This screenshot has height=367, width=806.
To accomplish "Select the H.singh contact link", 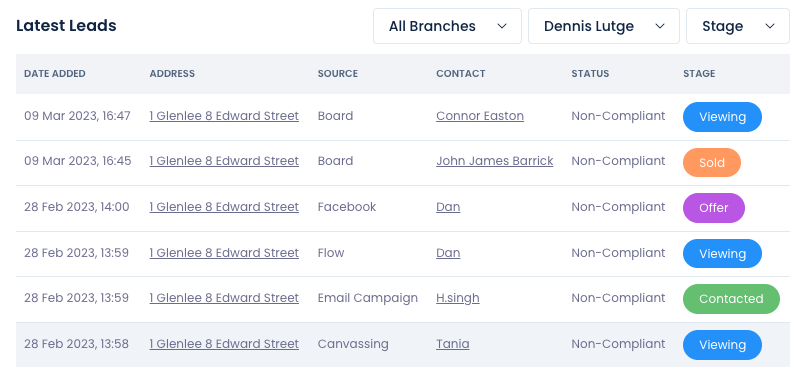I will click(x=457, y=298).
